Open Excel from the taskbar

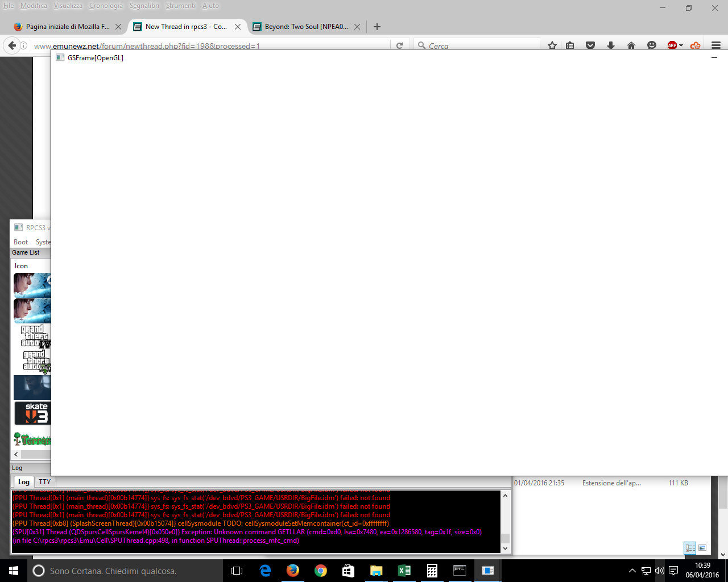(x=404, y=571)
